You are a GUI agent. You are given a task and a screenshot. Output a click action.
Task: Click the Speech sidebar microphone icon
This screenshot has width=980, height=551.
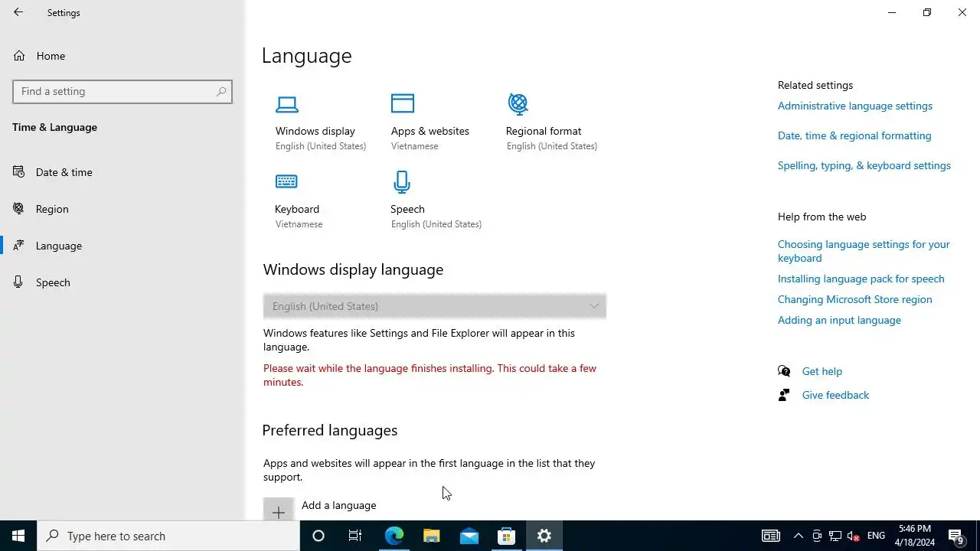coord(19,282)
